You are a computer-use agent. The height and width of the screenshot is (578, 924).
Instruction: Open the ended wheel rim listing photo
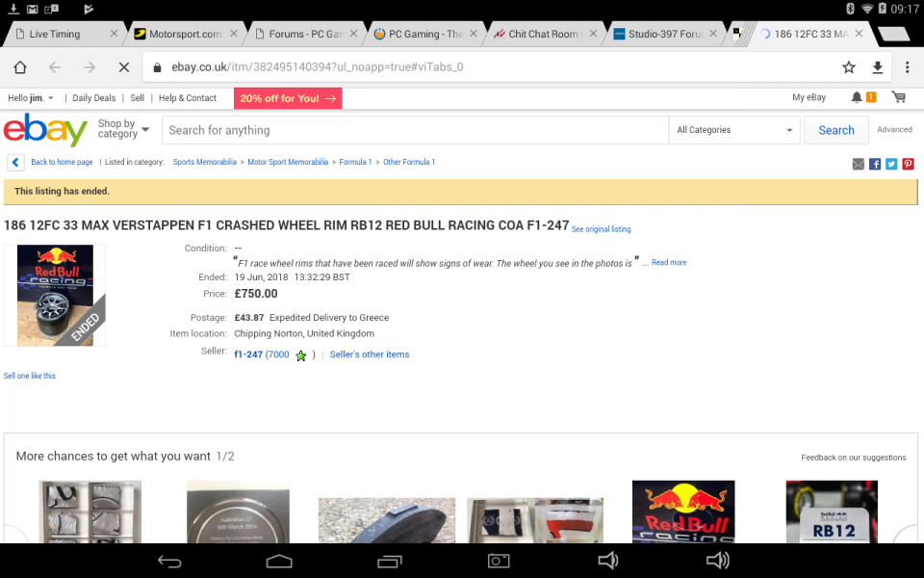click(x=55, y=295)
